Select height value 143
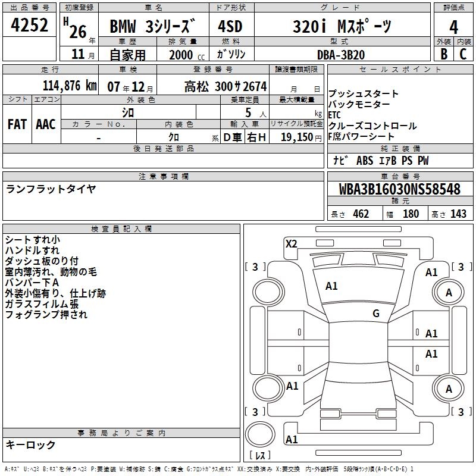Image resolution: width=476 pixels, height=476 pixels. tap(458, 214)
